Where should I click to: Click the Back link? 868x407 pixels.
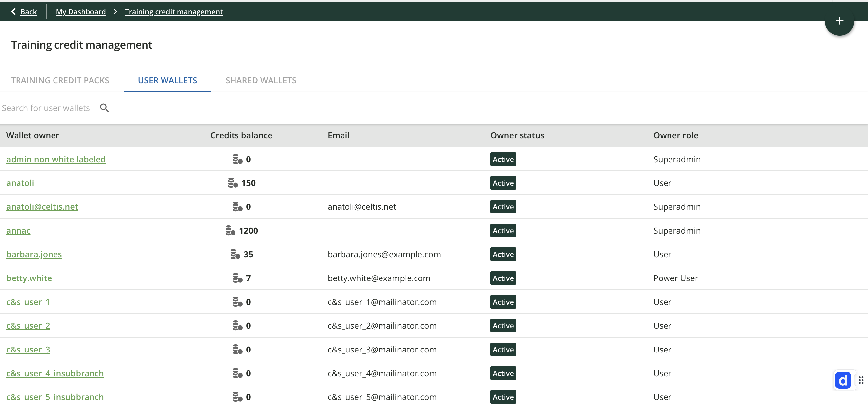coord(28,12)
